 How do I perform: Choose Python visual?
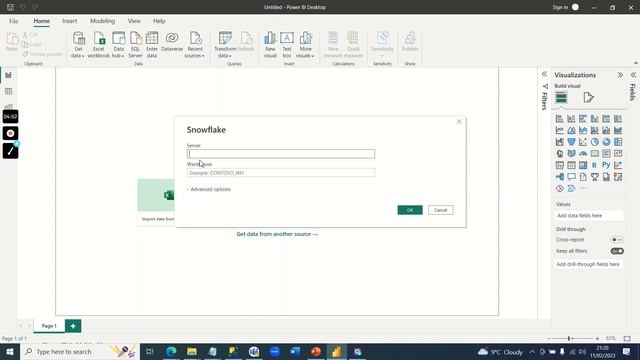607,165
